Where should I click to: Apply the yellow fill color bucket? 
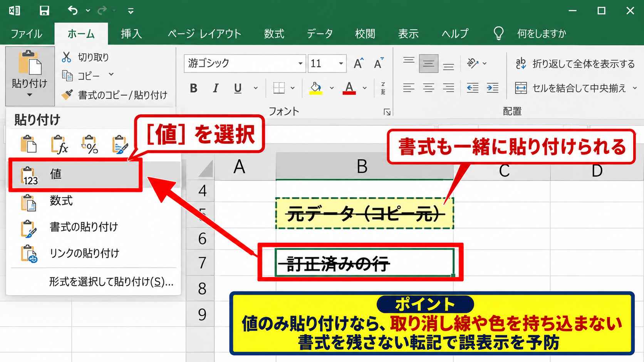click(x=316, y=88)
